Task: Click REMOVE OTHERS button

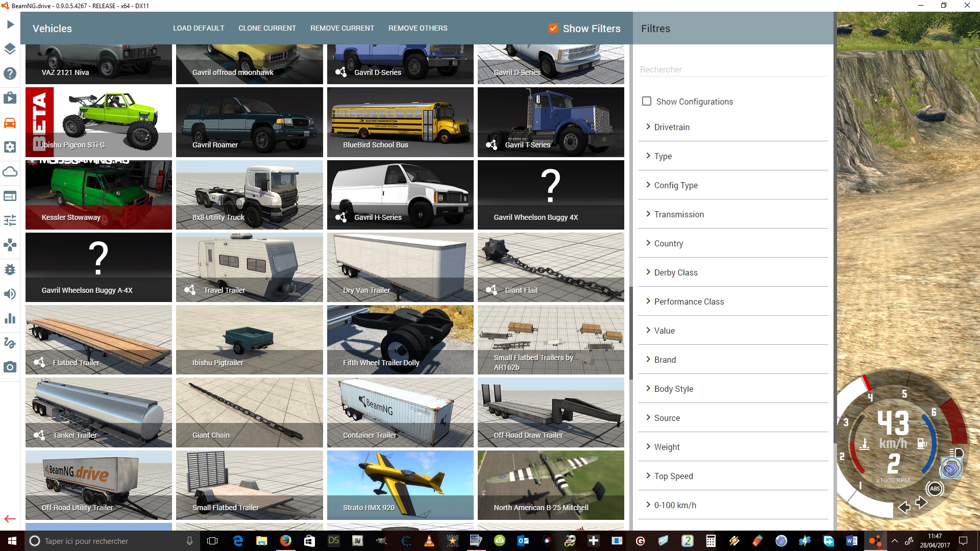Action: coord(418,28)
